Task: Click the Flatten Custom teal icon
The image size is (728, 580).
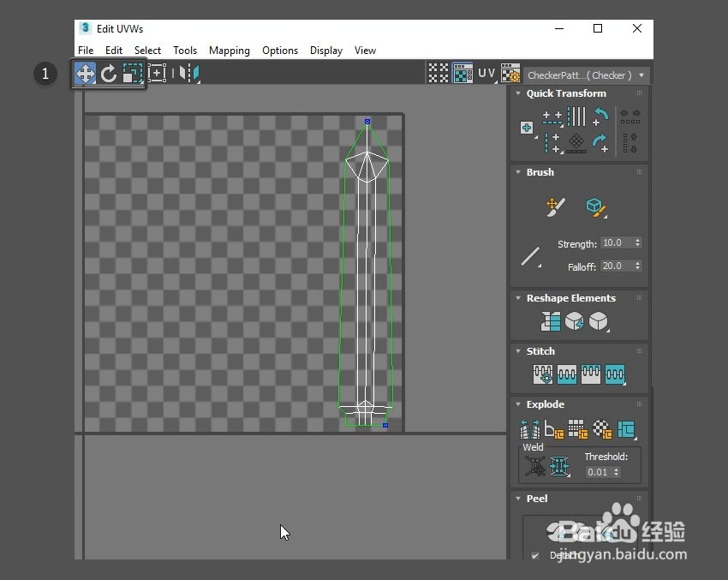Action: click(x=626, y=429)
